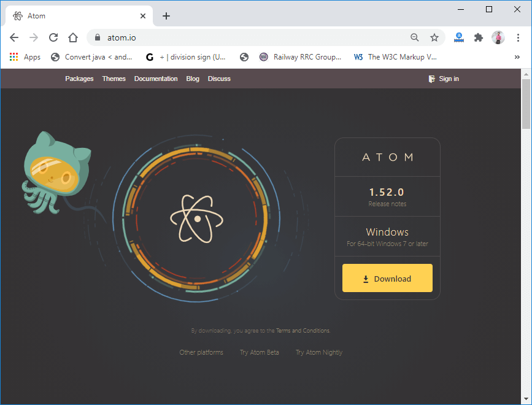Click the page scrollbar up arrow

point(526,74)
